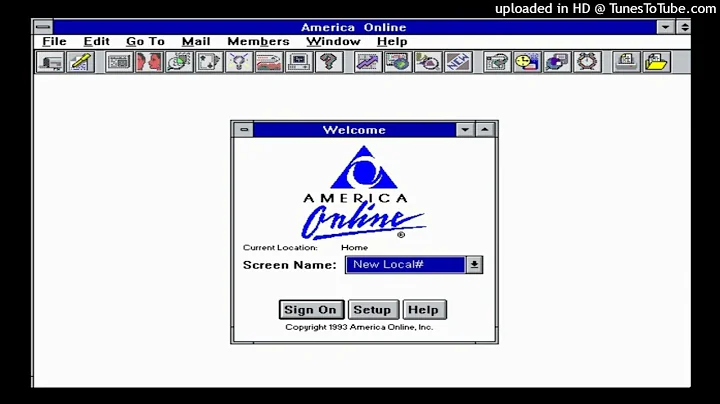This screenshot has height=404, width=720.
Task: Click the red train toolbar icon
Action: tap(269, 62)
